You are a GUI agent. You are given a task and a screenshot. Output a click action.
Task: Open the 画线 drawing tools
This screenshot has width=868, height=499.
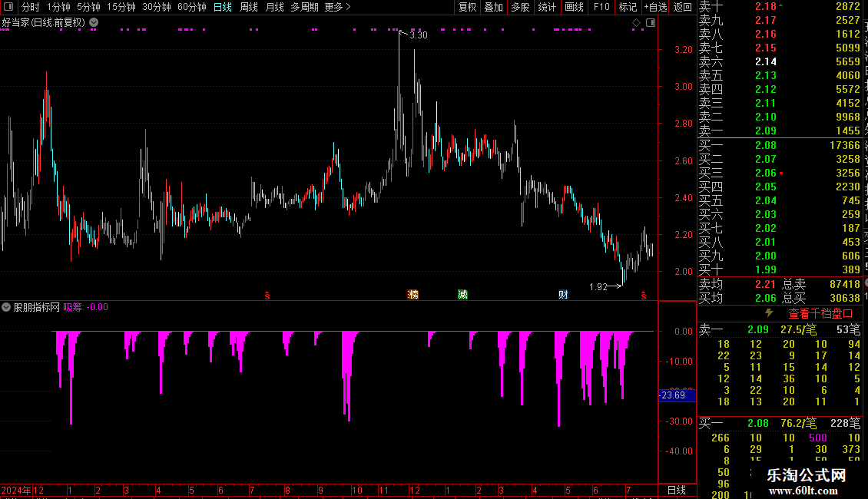point(574,7)
